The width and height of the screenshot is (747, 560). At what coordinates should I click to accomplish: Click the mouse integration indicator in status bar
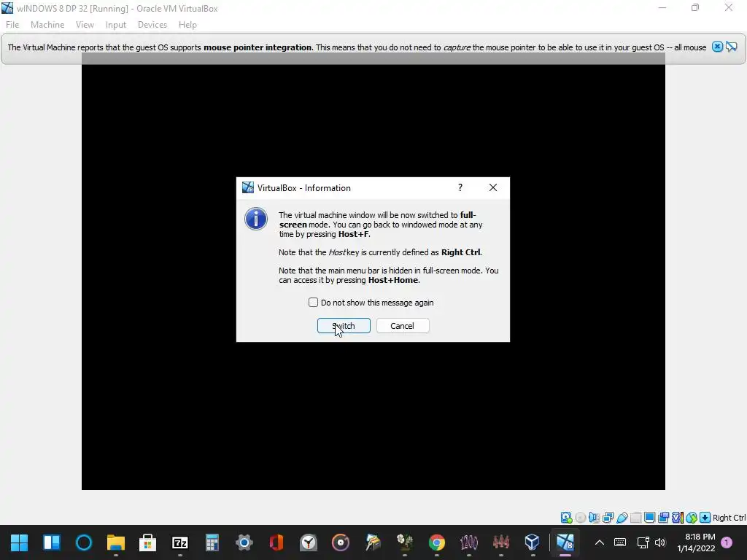click(x=692, y=518)
